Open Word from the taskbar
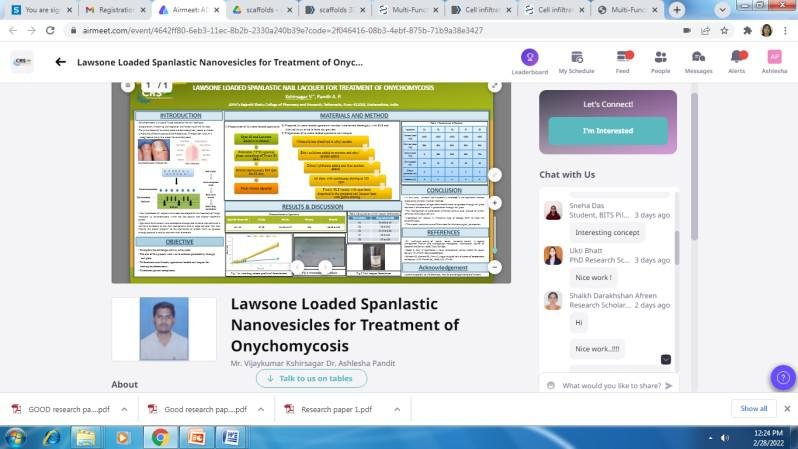The height and width of the screenshot is (449, 798). (x=231, y=437)
